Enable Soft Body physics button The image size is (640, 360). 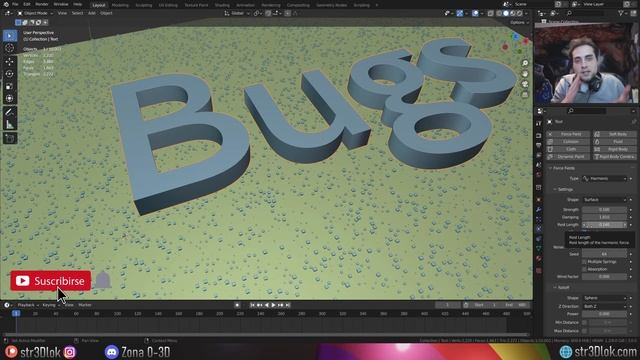pyautogui.click(x=615, y=134)
